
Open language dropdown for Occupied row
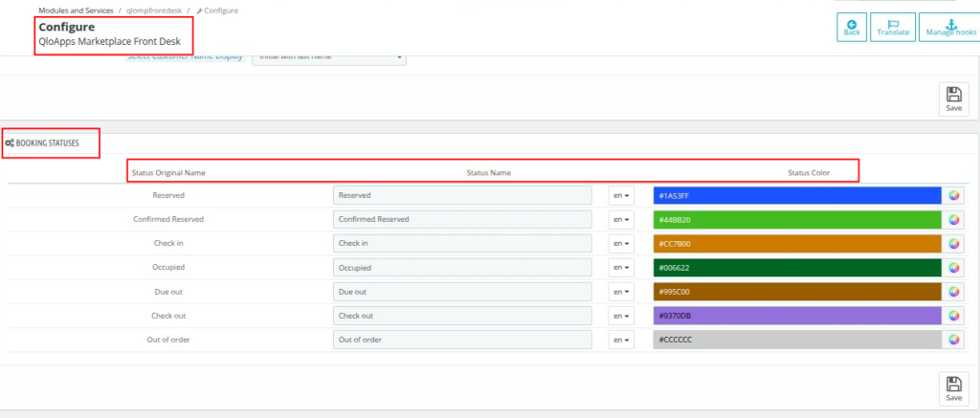pyautogui.click(x=620, y=268)
